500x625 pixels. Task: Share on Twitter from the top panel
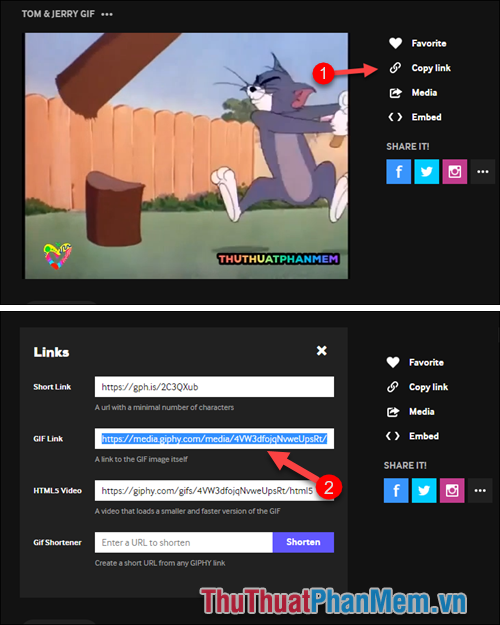click(427, 171)
